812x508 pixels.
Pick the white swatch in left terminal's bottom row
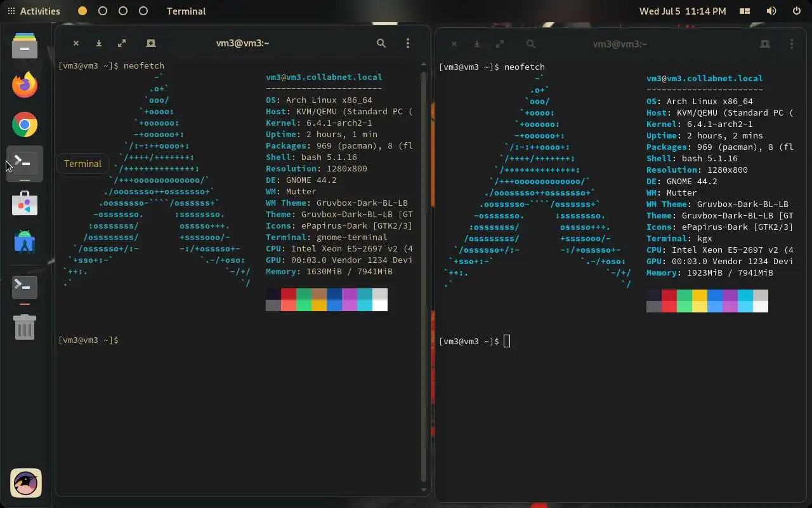click(380, 305)
